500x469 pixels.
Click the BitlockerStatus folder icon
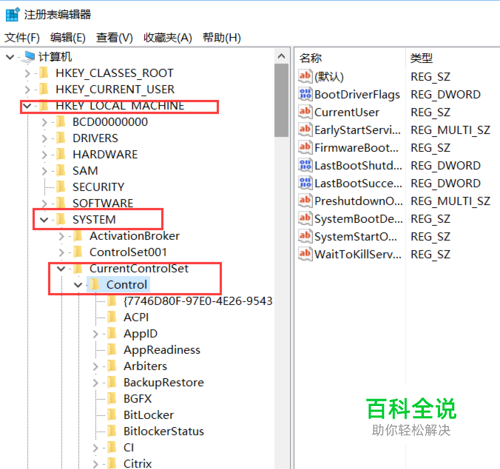coord(112,431)
